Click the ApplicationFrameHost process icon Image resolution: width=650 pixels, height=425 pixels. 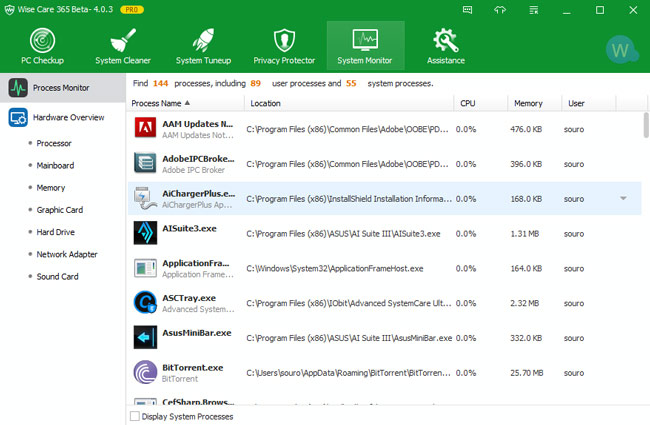click(145, 268)
